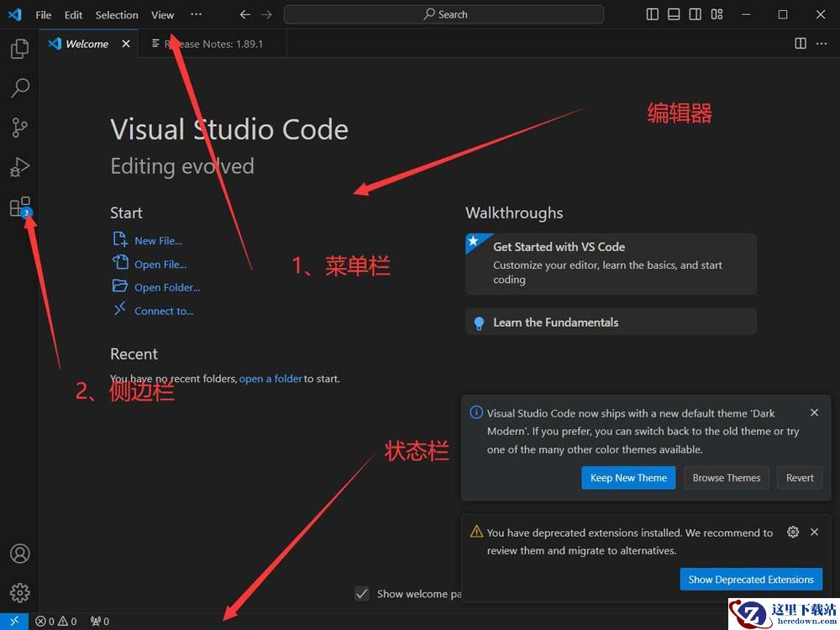Click Show Deprecated Extensions button

point(751,580)
